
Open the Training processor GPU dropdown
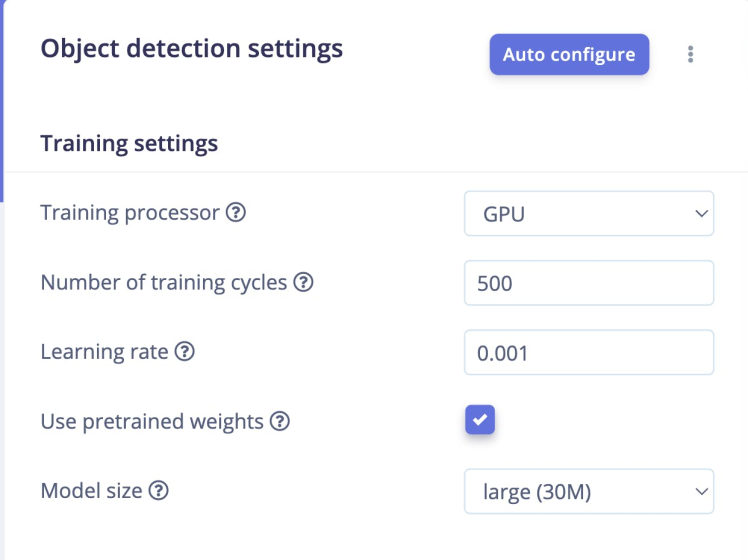(x=588, y=214)
